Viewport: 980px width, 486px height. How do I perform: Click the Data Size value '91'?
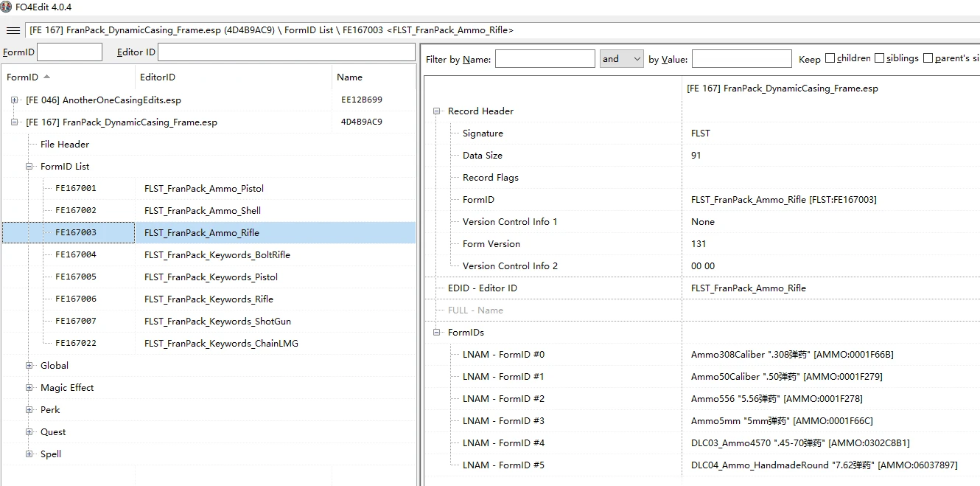(x=696, y=155)
